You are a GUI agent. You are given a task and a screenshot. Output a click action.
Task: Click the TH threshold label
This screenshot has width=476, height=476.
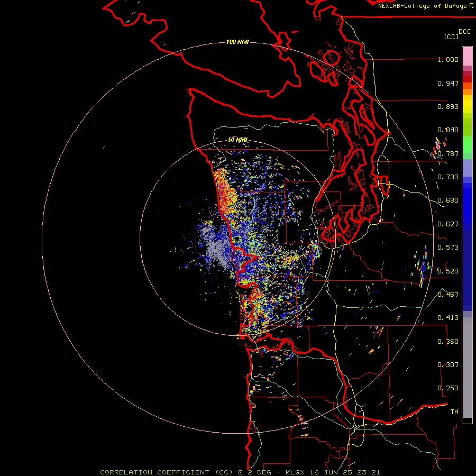tap(454, 411)
